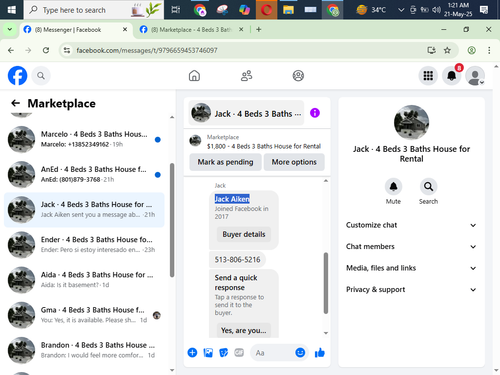Open the site information icon in the address bar
The image size is (500, 375).
tap(67, 50)
